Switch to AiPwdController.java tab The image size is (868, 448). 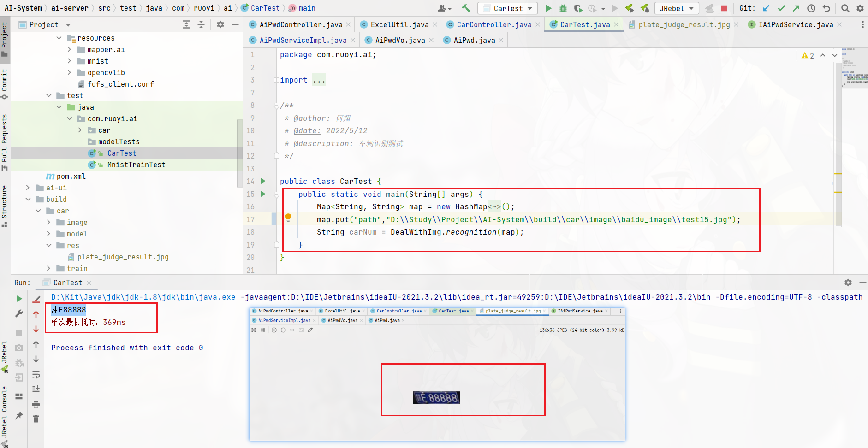click(x=300, y=24)
